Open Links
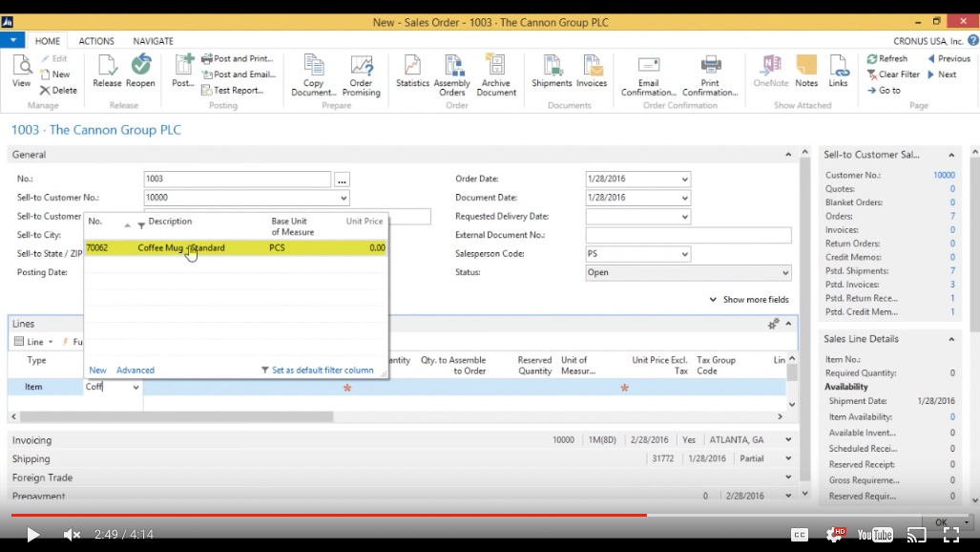 click(838, 72)
